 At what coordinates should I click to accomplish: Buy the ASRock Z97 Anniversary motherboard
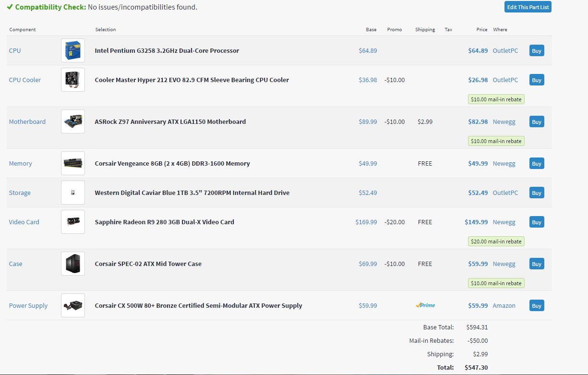(x=537, y=121)
